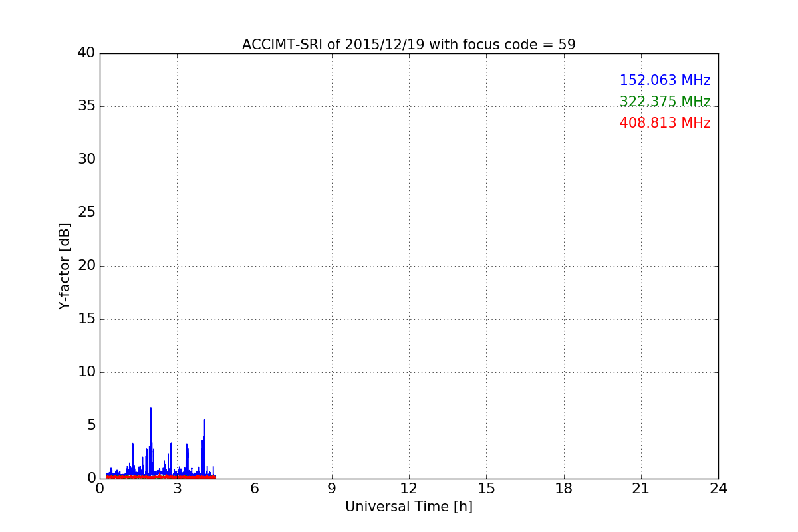Select the blue 152.063 MHz legend label
This screenshot has height=532, width=798.
point(665,80)
